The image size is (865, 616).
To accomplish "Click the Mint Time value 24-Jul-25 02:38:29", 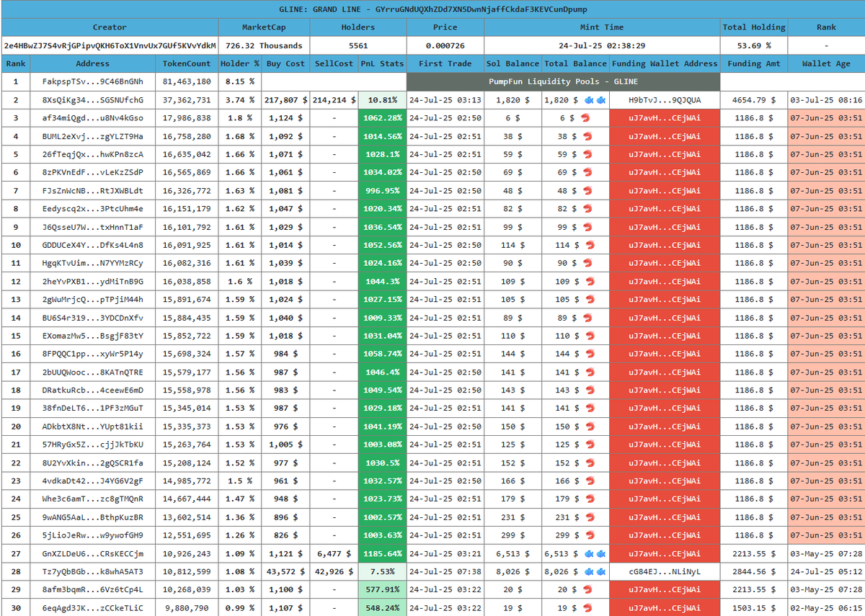I will point(602,45).
